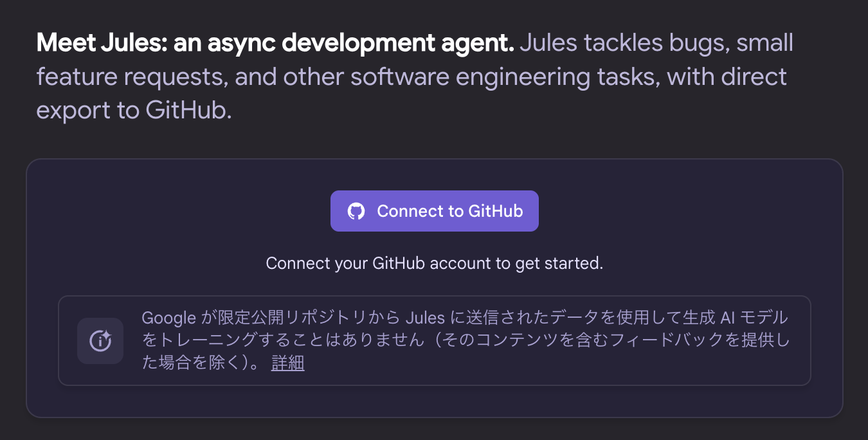This screenshot has width=868, height=440.
Task: Click the info sparkle icon in notice
Action: 100,341
